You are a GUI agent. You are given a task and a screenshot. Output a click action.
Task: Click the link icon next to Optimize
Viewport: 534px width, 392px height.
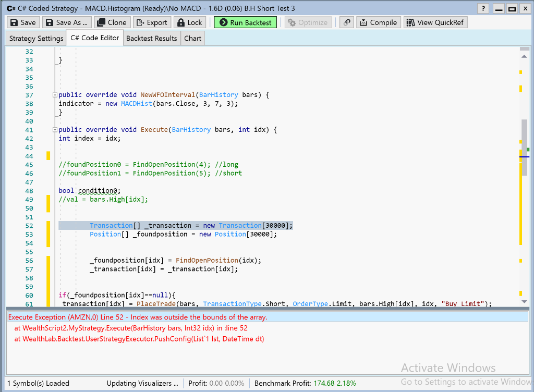tap(346, 22)
